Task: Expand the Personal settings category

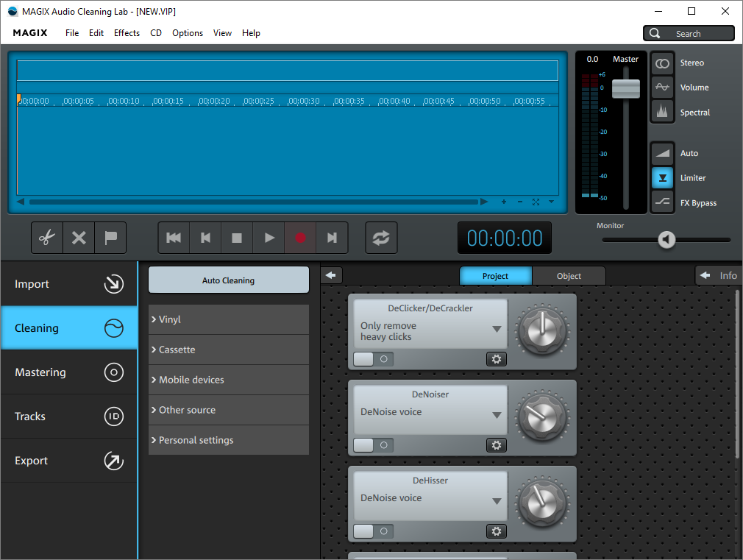Action: pos(228,440)
